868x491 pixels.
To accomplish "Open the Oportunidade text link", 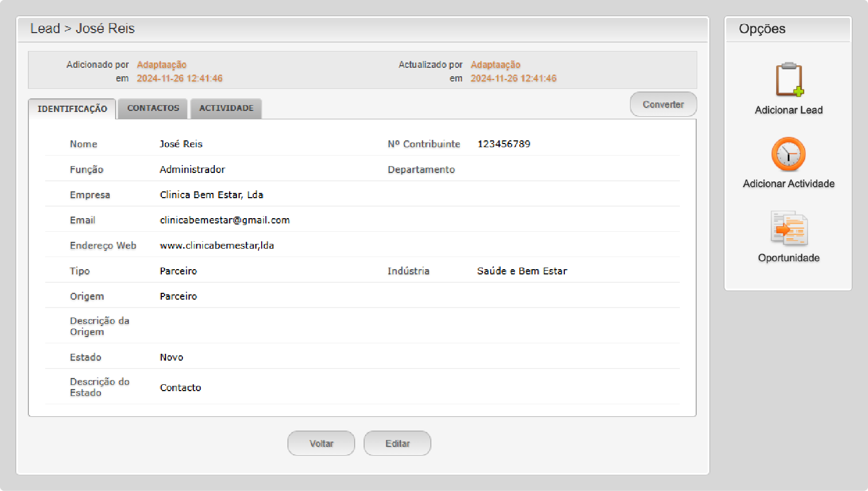I will point(788,258).
